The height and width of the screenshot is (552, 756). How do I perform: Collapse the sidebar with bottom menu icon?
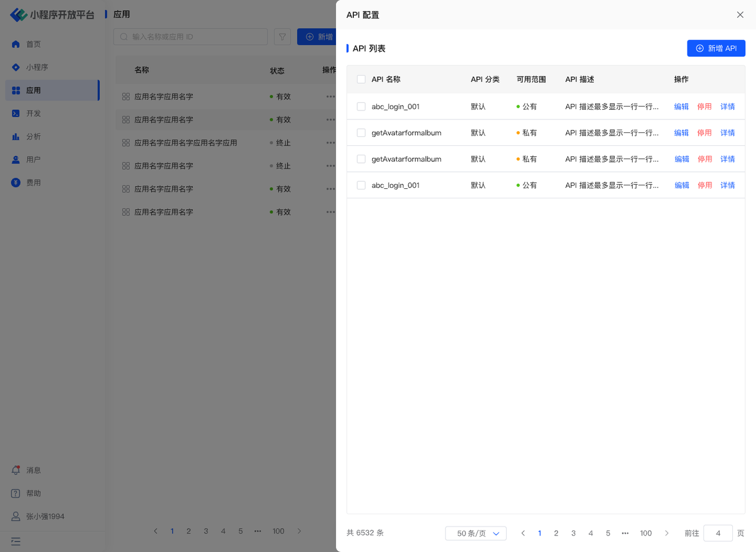(16, 541)
